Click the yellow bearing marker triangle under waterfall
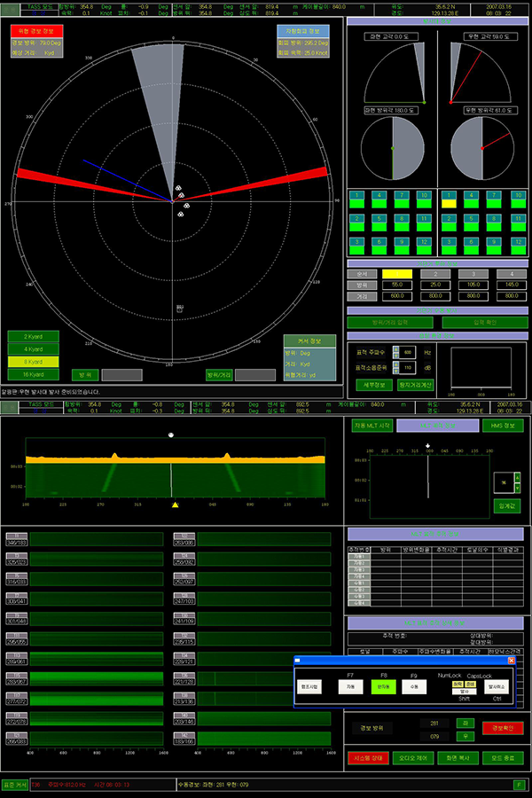 [x=176, y=505]
